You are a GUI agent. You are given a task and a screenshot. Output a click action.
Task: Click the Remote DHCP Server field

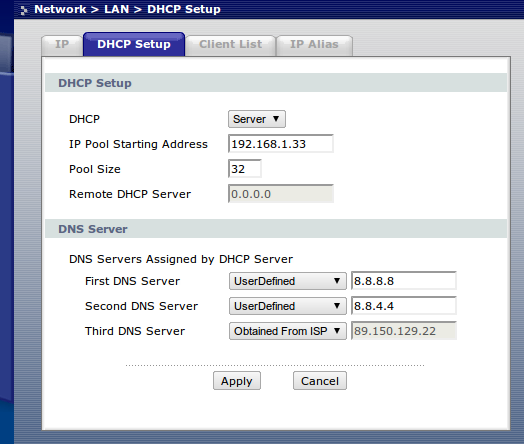[x=281, y=194]
